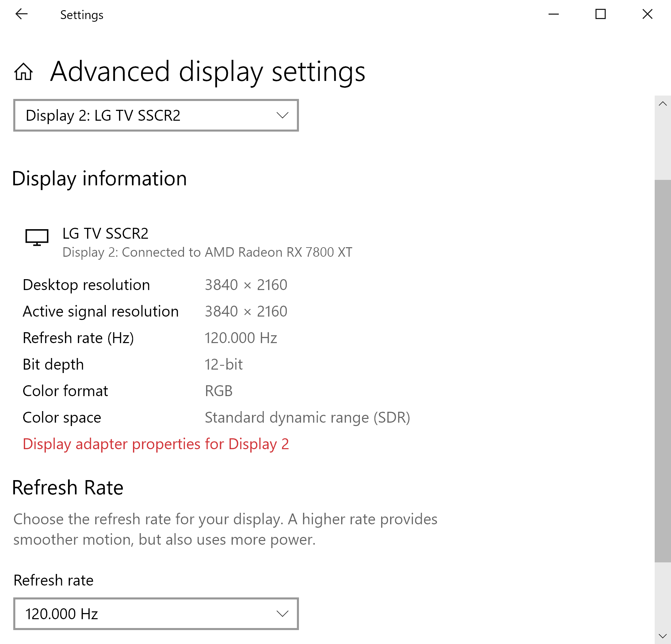Open Settings home via house icon
Screen dimensions: 671x644
click(23, 71)
